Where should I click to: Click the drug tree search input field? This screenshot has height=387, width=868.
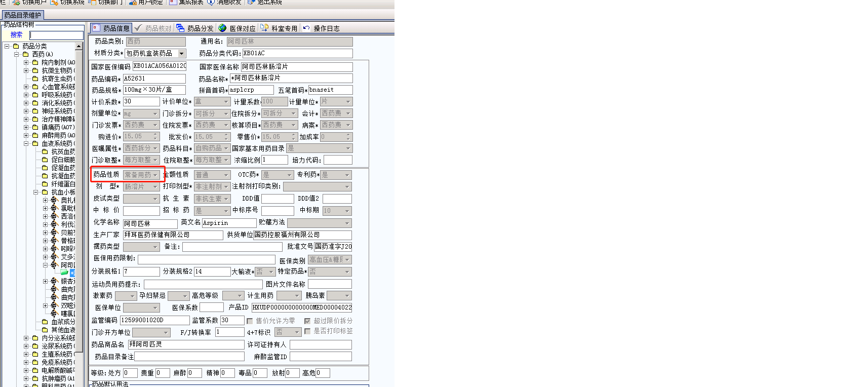click(57, 35)
